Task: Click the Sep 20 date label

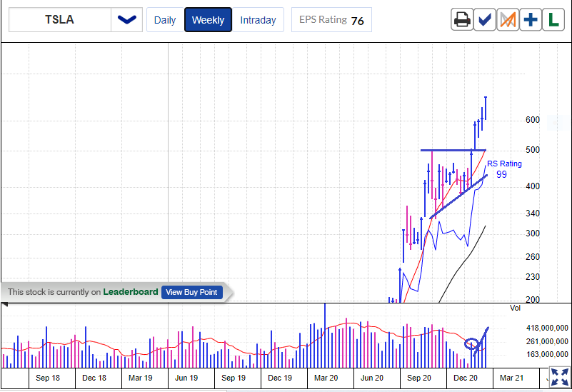Action: click(419, 378)
